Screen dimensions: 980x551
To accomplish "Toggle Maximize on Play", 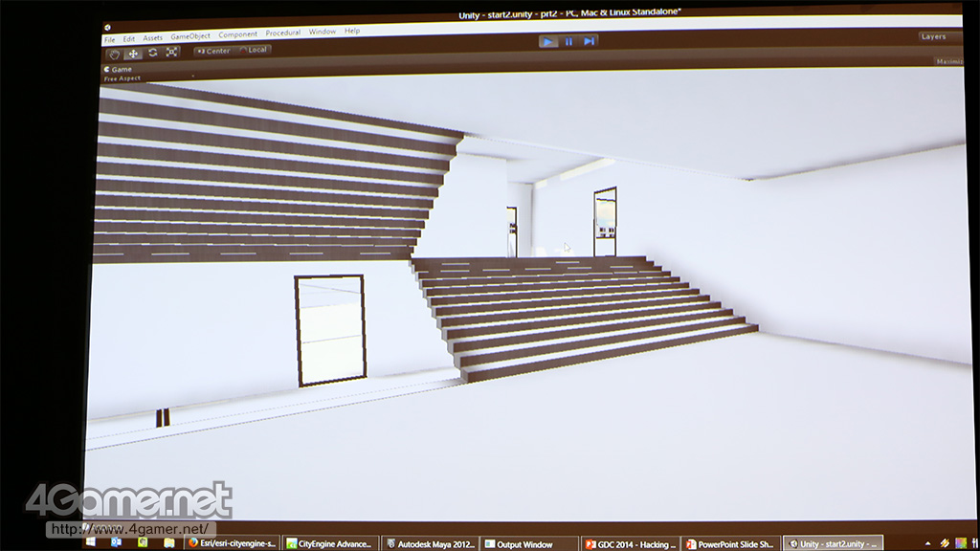I will pos(948,61).
